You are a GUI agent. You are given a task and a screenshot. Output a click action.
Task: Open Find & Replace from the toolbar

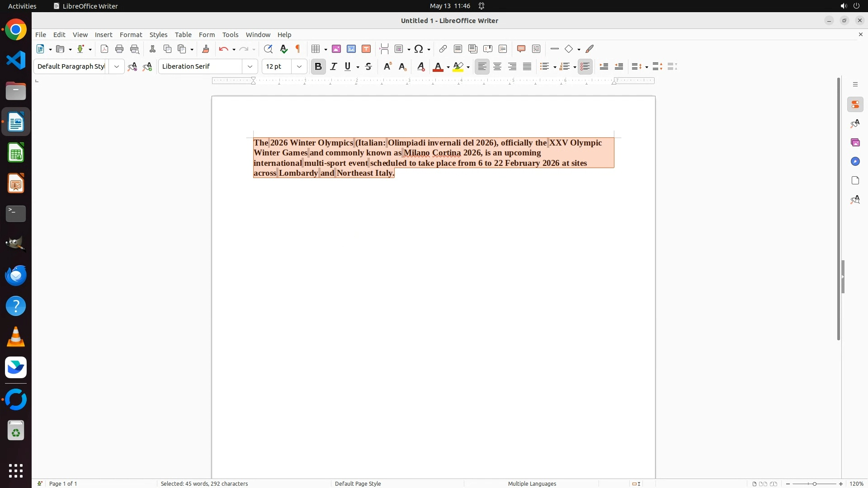coord(268,49)
